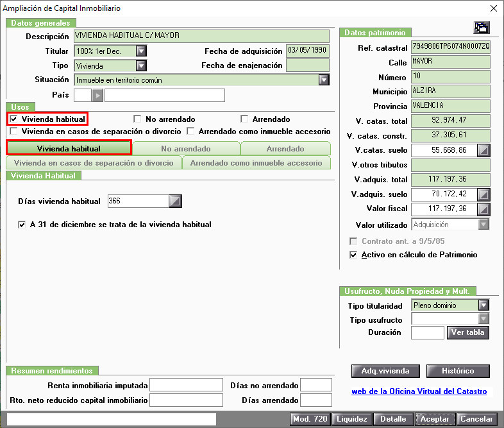Viewport: 504px width, 428px height.
Task: Click calculator button next to Días vivienda habitual
Action: [x=176, y=201]
